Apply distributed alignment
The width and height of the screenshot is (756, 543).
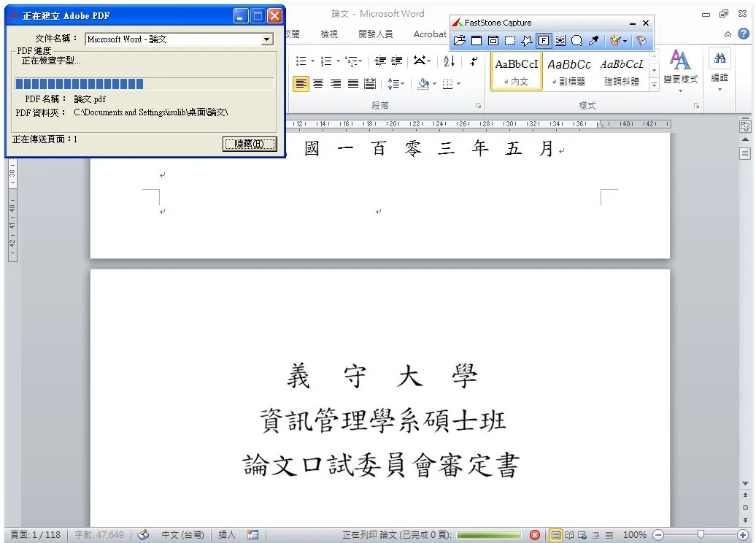click(370, 84)
